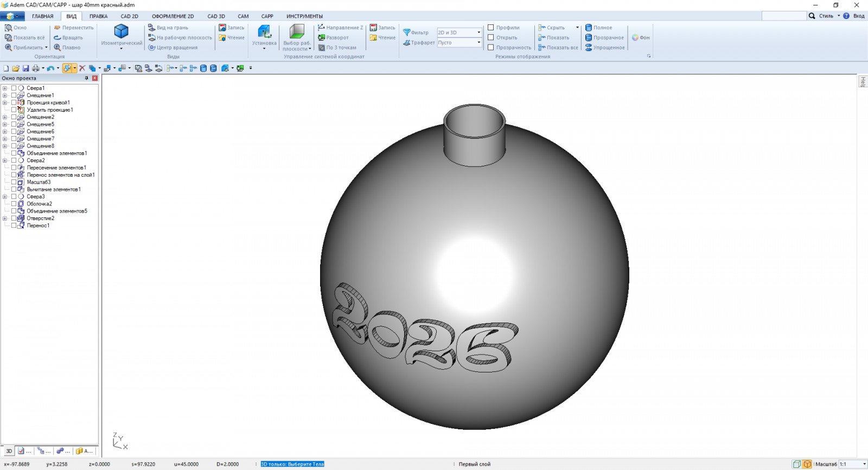Click the save diskette icon in toolbar

[x=25, y=68]
